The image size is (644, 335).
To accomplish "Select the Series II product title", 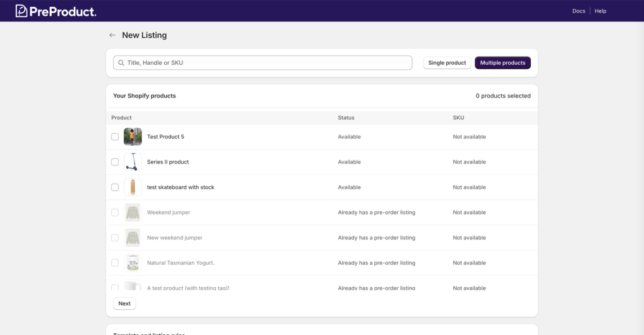I will (x=168, y=162).
